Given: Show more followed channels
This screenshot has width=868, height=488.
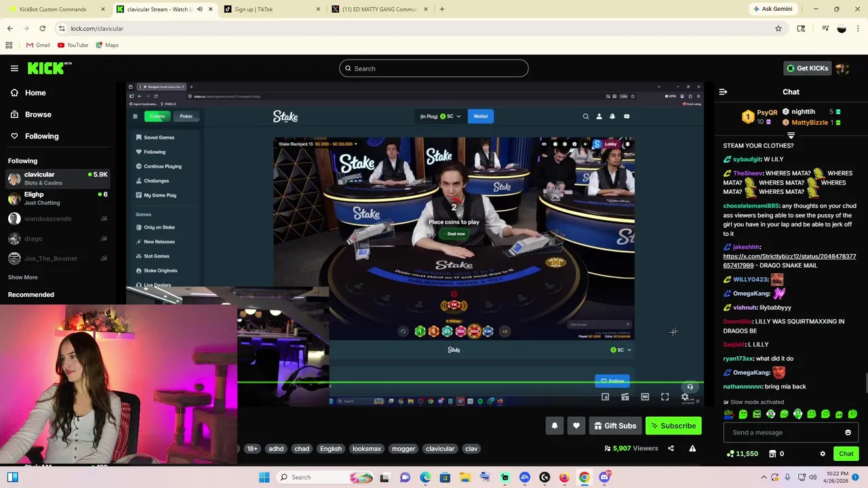Looking at the screenshot, I should (x=22, y=277).
